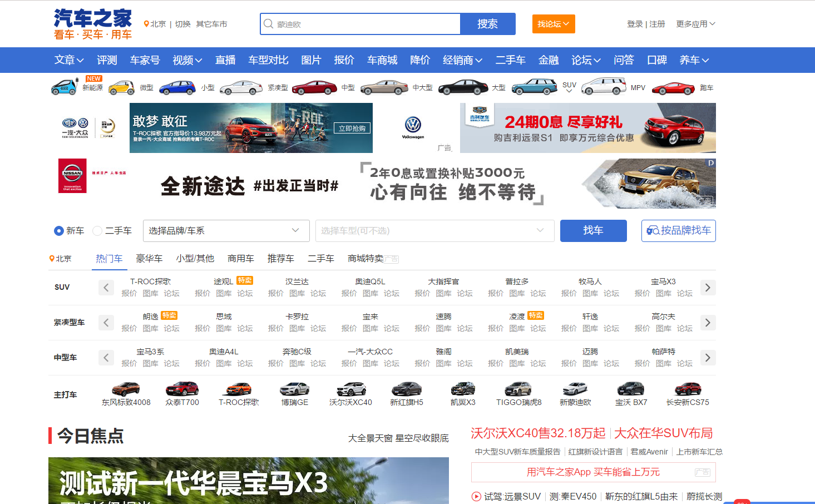815x504 pixels.
Task: Open the 选择品牌/车系 dropdown
Action: 226,231
